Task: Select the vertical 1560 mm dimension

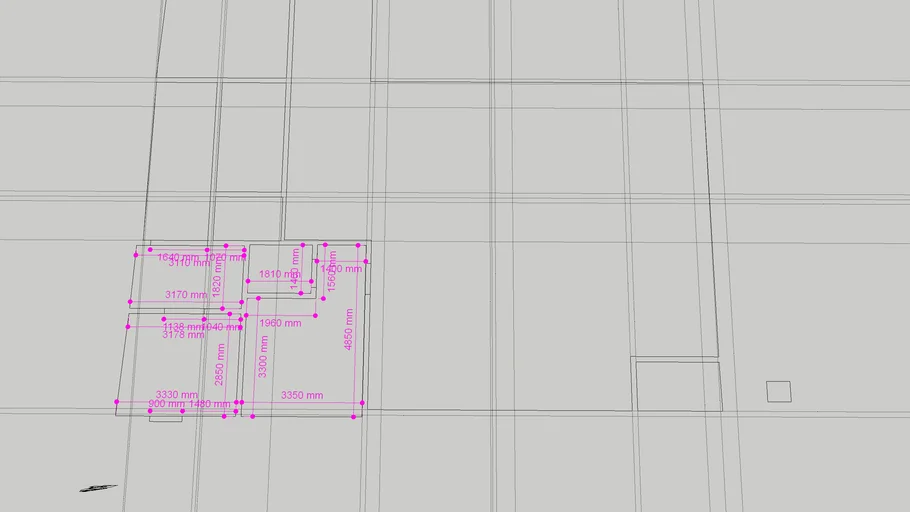Action: click(x=332, y=270)
